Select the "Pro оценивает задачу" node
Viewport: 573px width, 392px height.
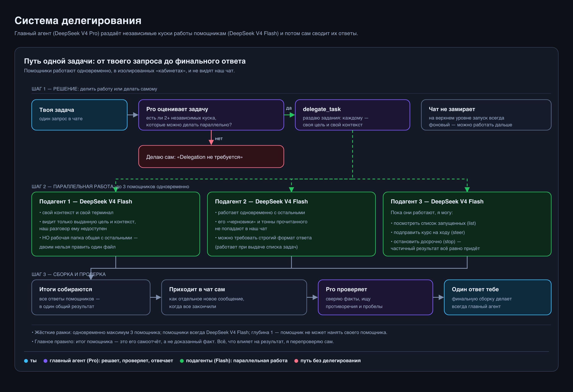pos(211,115)
